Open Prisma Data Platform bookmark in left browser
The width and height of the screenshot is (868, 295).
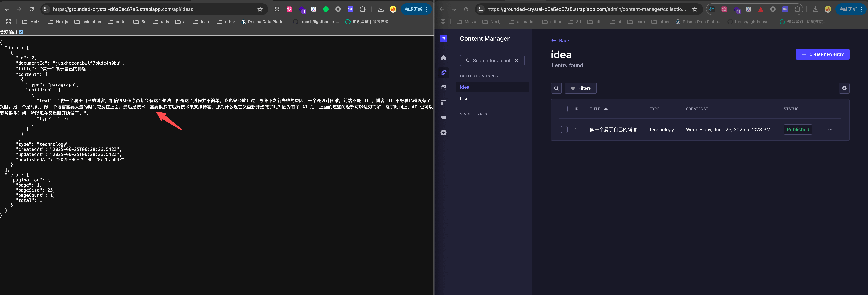click(264, 22)
